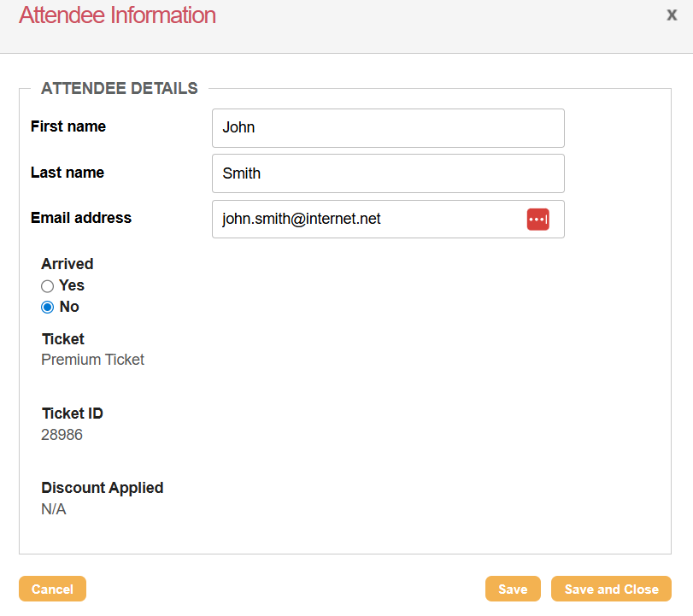
Task: Click the Email address input field
Action: pos(367,220)
